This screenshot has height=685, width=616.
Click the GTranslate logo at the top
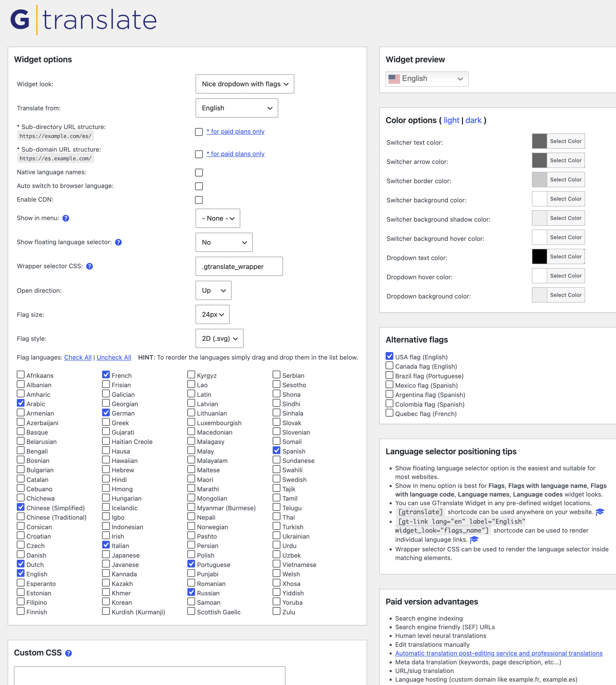coord(84,20)
